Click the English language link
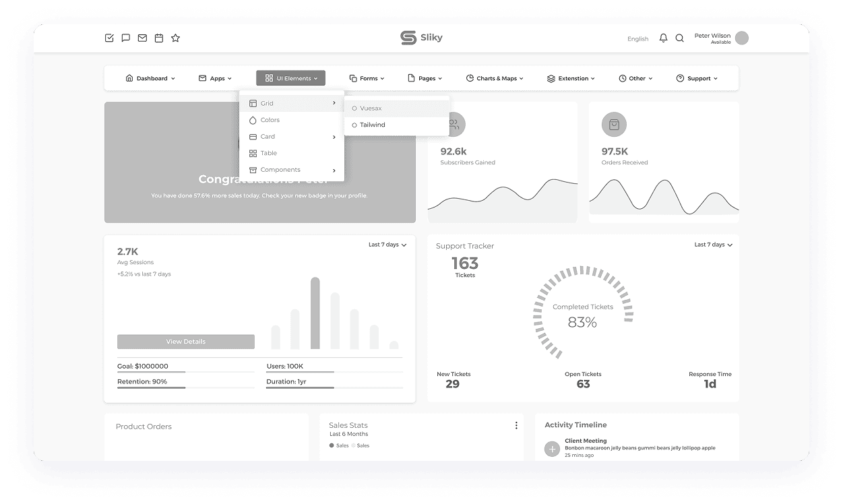Viewport: 843px width, 504px height. pos(637,38)
